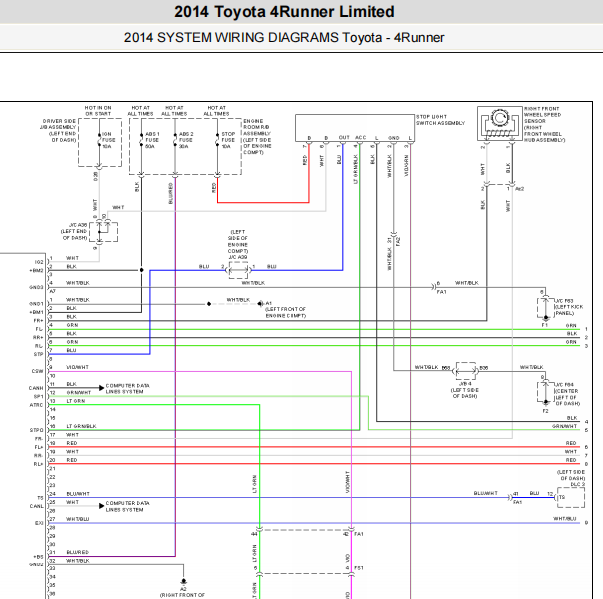This screenshot has width=603, height=599.
Task: Click the "+BM1" terminal label
Action: click(x=36, y=312)
